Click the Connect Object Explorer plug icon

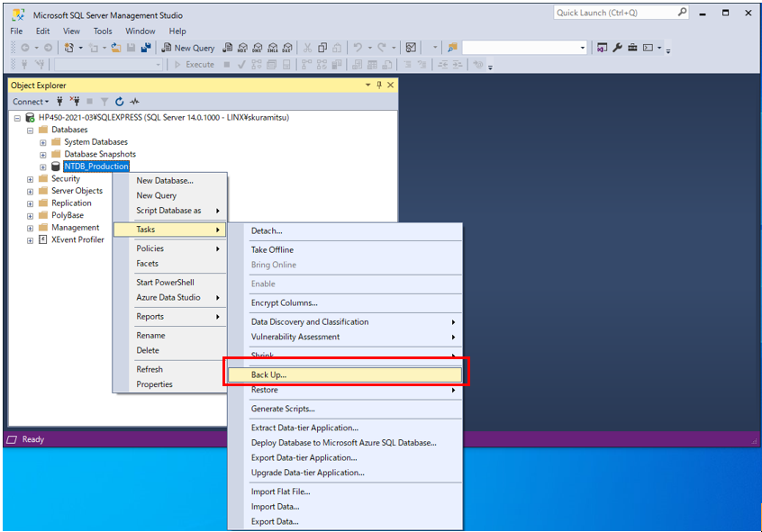(x=60, y=102)
